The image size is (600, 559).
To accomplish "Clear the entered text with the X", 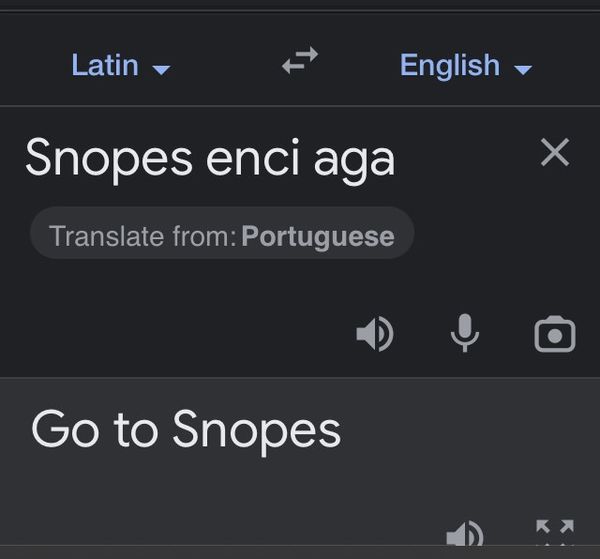I will point(555,152).
